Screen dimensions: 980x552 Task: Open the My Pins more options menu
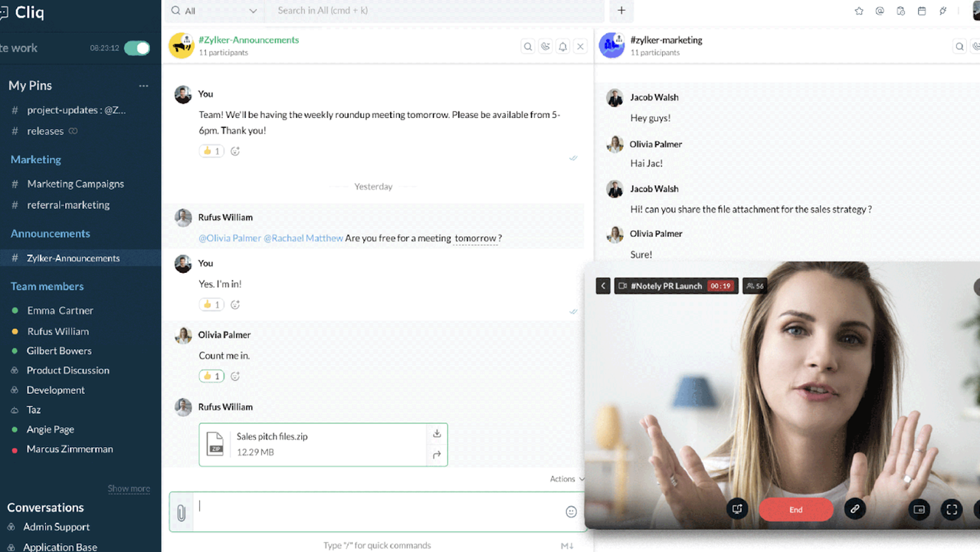tap(143, 86)
